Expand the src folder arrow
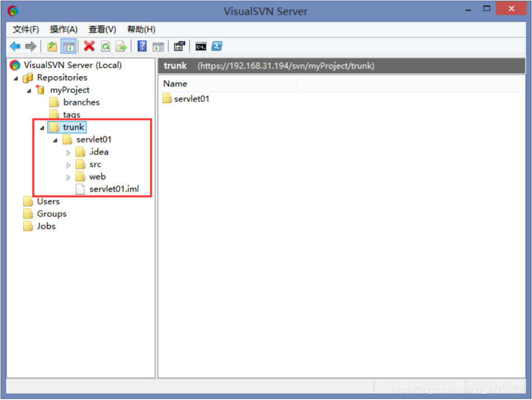The image size is (532, 400). point(68,165)
